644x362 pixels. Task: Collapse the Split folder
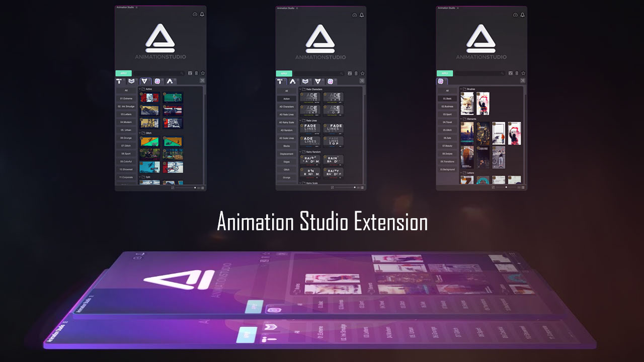[x=139, y=177]
